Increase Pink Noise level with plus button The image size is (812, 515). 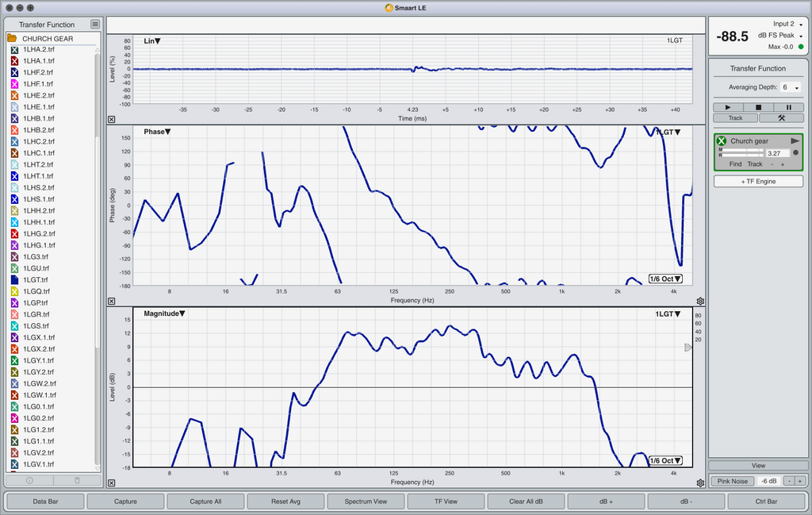799,482
